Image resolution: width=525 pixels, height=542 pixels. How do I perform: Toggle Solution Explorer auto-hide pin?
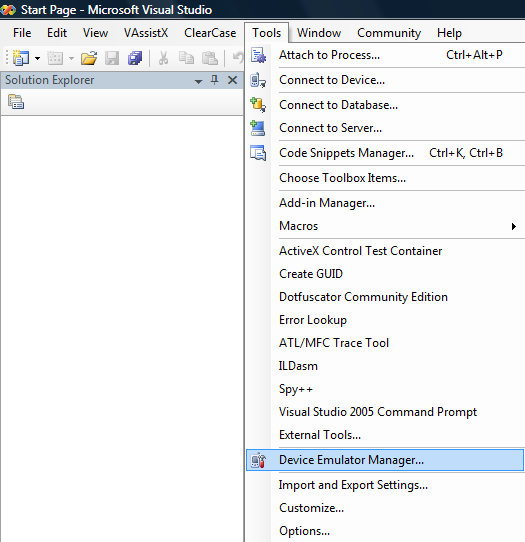pyautogui.click(x=215, y=80)
